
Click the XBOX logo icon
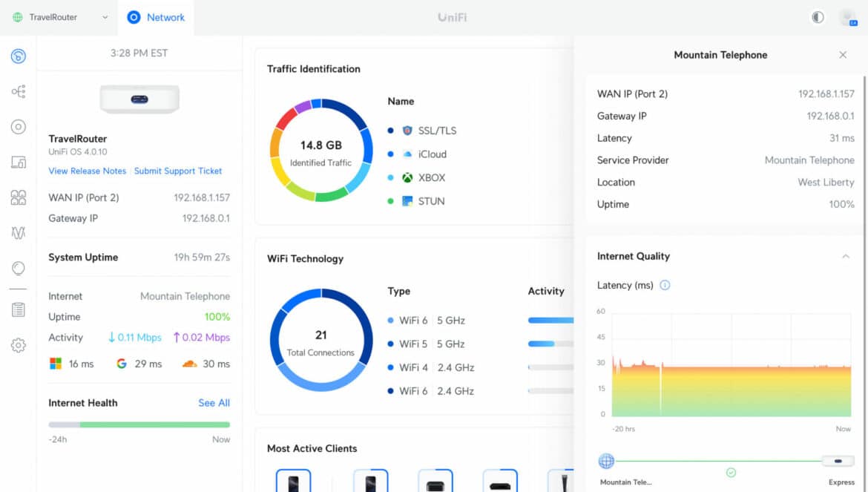tap(407, 177)
